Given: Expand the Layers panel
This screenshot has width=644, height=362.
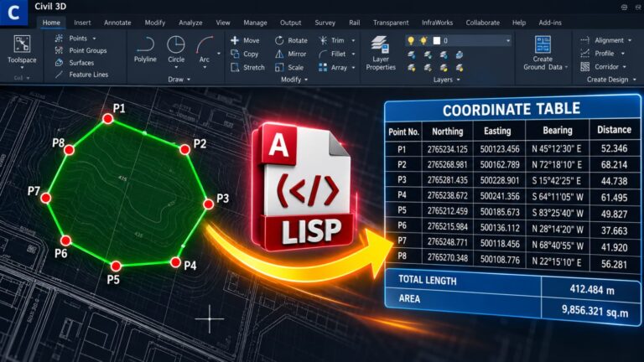Looking at the screenshot, I should click(446, 80).
